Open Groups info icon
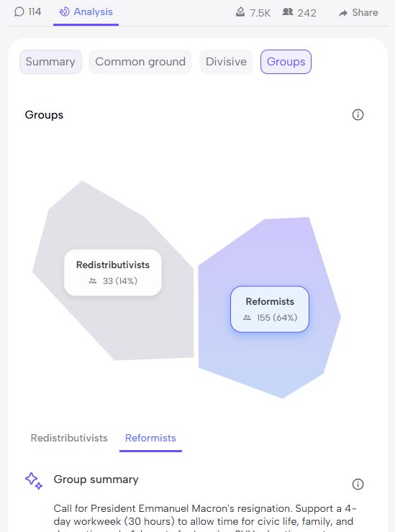This screenshot has height=532, width=395. (x=358, y=115)
